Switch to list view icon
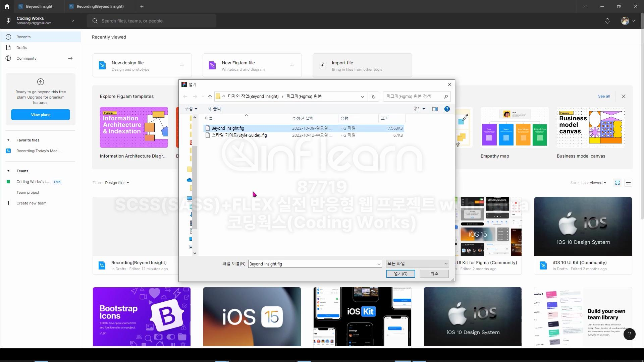The width and height of the screenshot is (644, 362). pyautogui.click(x=628, y=183)
